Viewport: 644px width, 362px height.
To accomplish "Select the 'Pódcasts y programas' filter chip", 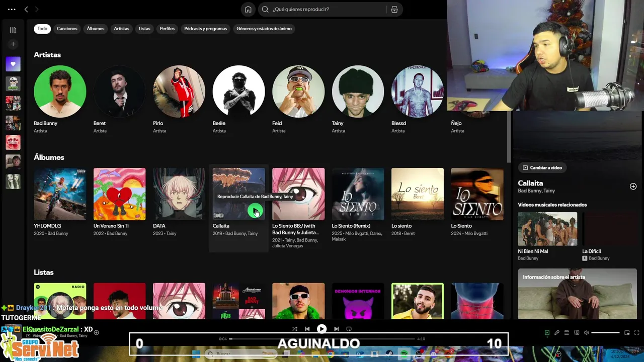I will [x=206, y=29].
